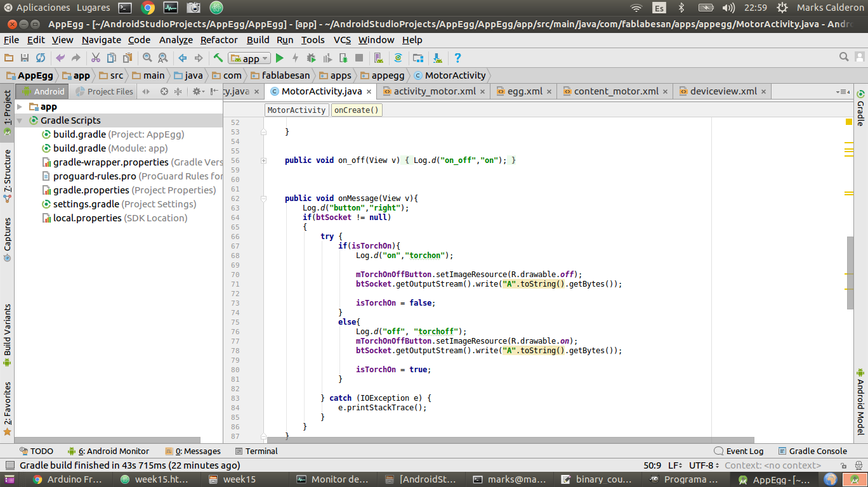Click the Make Project hammer icon
This screenshot has width=868, height=487.
[x=218, y=58]
